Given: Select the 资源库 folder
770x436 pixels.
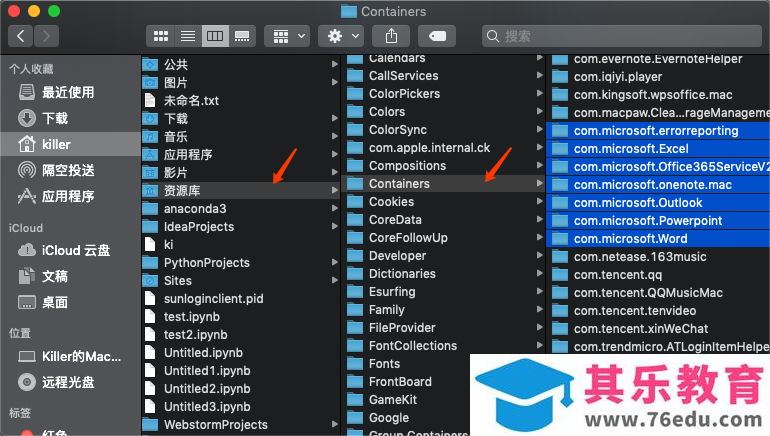Looking at the screenshot, I should click(241, 191).
